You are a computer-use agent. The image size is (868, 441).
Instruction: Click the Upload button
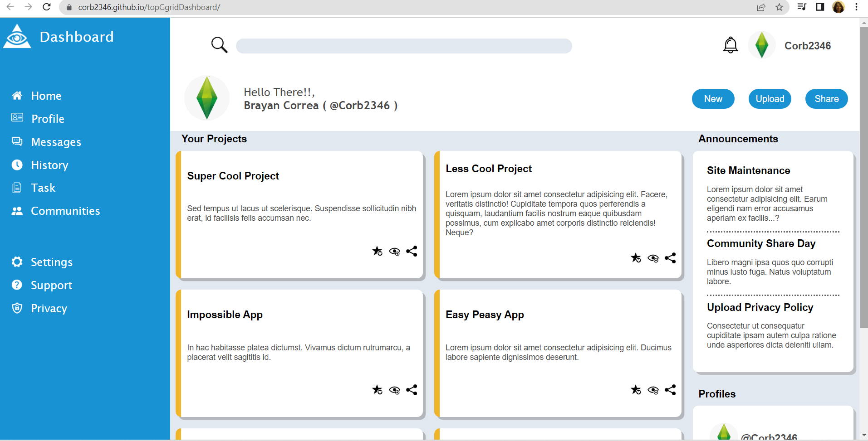click(x=770, y=98)
